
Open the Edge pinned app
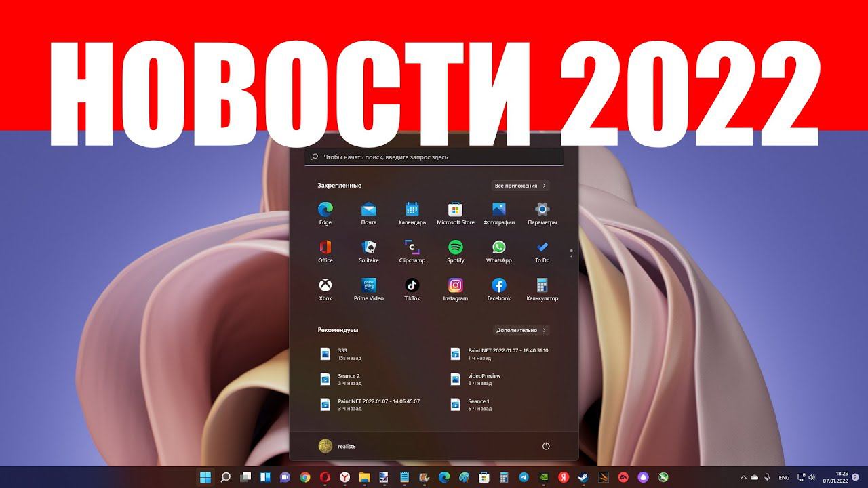coord(325,213)
